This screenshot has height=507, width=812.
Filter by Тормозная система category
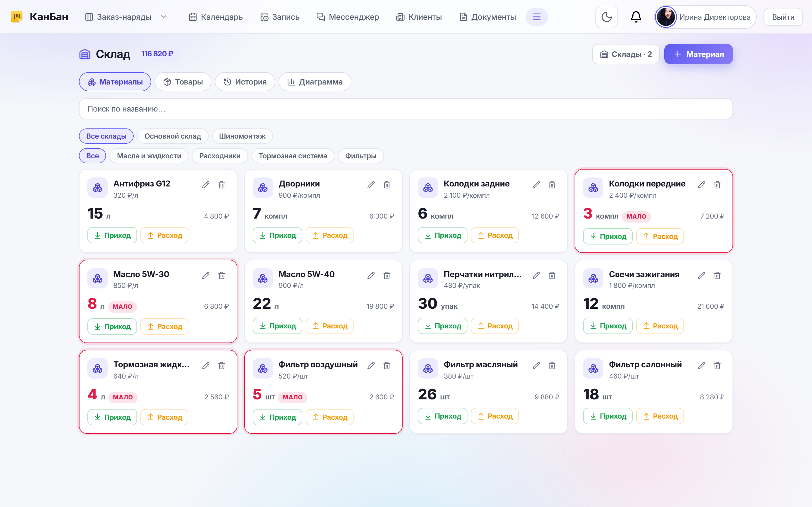click(x=293, y=156)
